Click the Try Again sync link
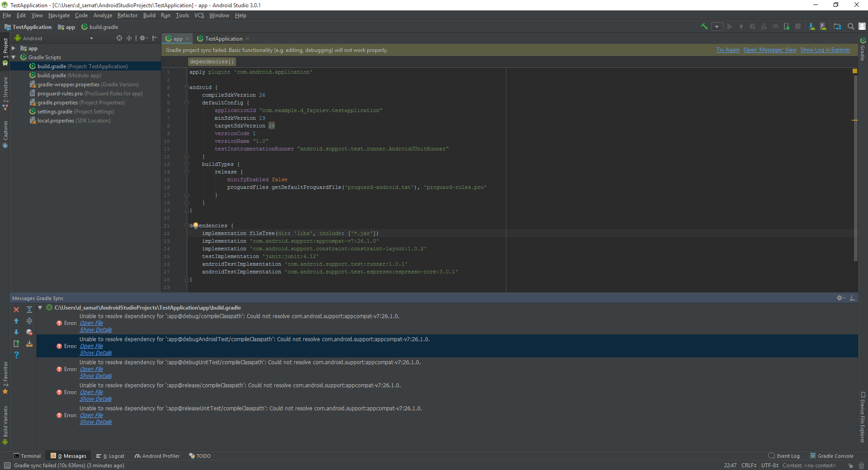The width and height of the screenshot is (868, 470). click(x=728, y=50)
